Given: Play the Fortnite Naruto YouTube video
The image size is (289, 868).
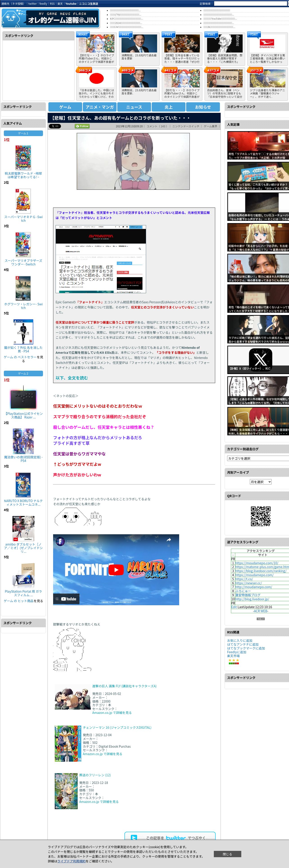Looking at the screenshot, I should coord(116,570).
